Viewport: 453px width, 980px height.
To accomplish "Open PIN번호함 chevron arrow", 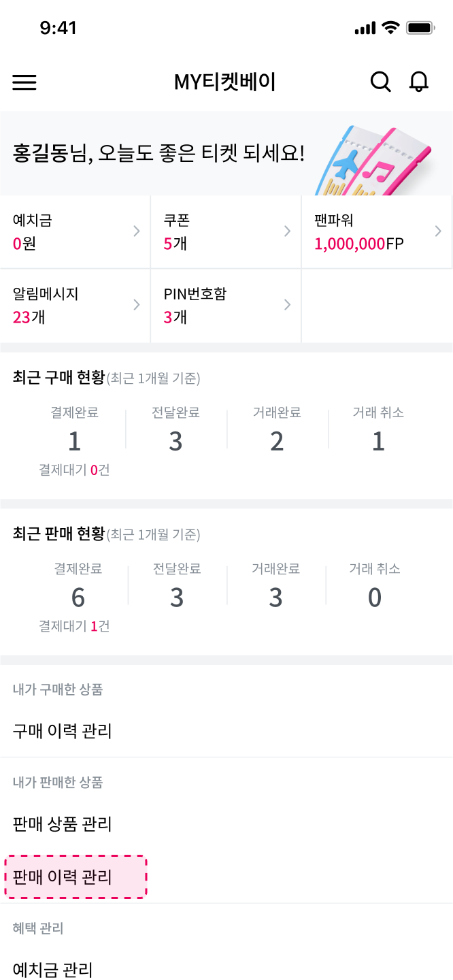I will pyautogui.click(x=287, y=304).
